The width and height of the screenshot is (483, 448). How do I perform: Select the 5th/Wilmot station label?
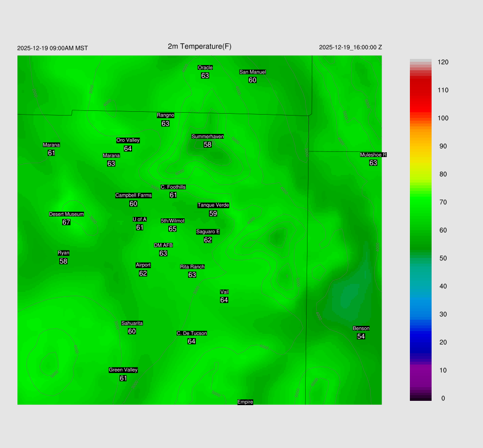[173, 221]
